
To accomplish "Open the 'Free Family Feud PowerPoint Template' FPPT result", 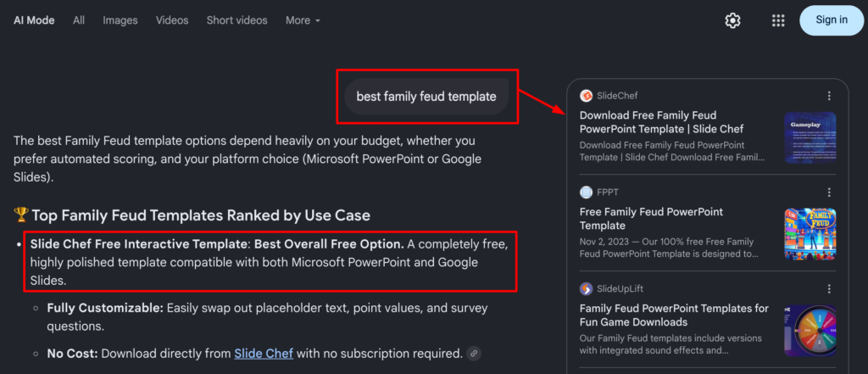I will 652,219.
